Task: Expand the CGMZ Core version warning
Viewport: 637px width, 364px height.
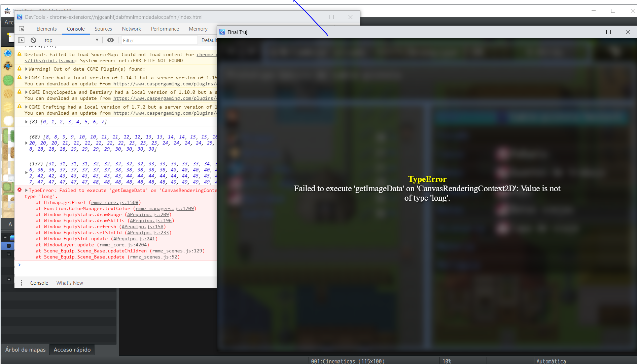Action: 26,78
